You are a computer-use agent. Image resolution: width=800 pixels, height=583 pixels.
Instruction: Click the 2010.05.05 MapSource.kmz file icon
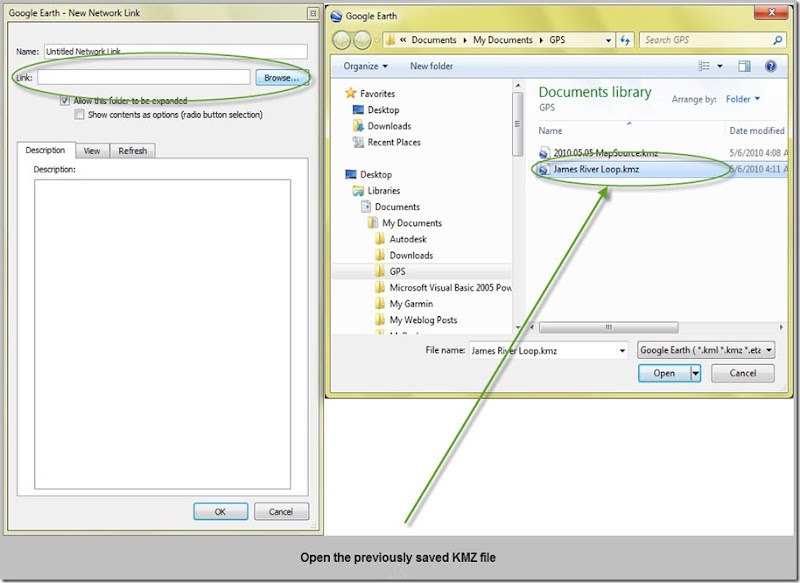coord(544,153)
